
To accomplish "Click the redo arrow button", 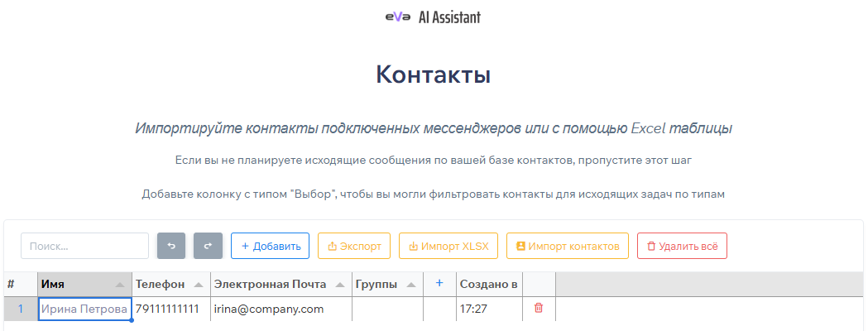I will click(x=209, y=246).
